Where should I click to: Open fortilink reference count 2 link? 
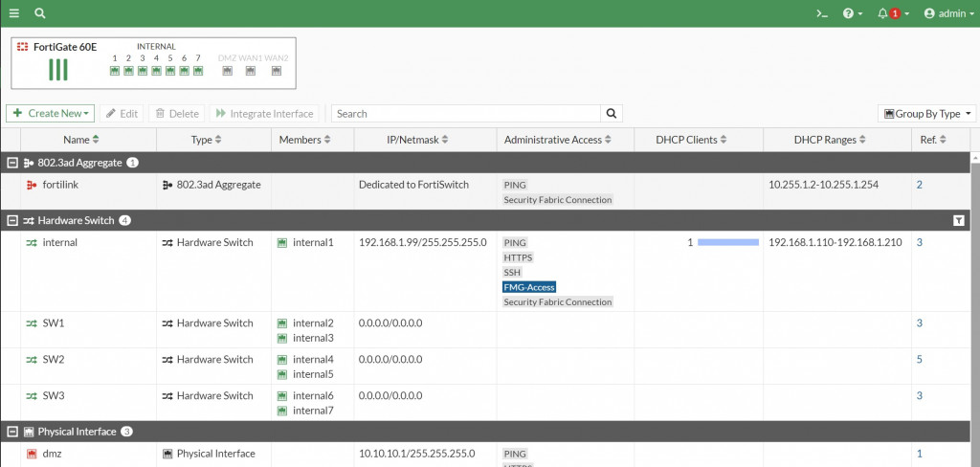pos(920,185)
